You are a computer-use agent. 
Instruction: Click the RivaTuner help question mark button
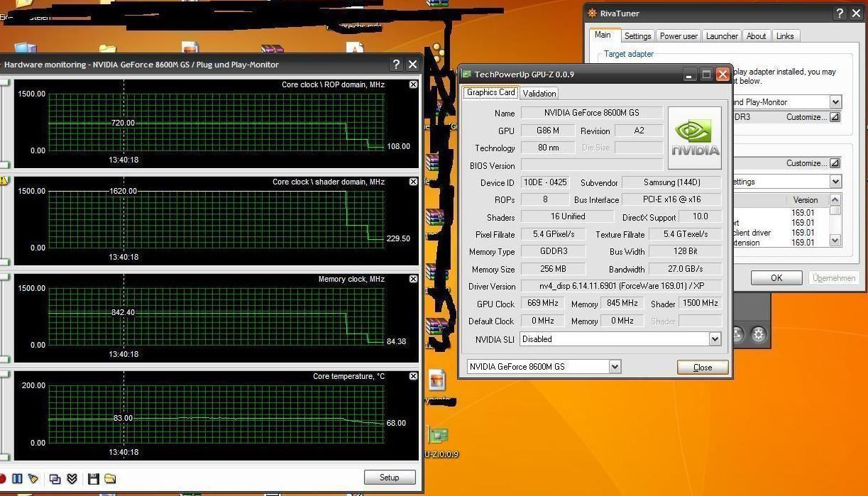click(840, 13)
